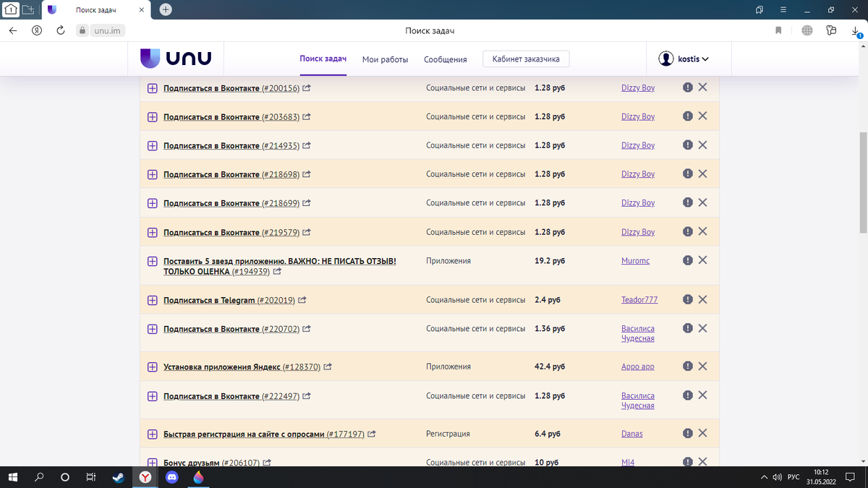The width and height of the screenshot is (868, 488).
Task: Report Muromc task with exclamation icon
Action: [x=688, y=260]
